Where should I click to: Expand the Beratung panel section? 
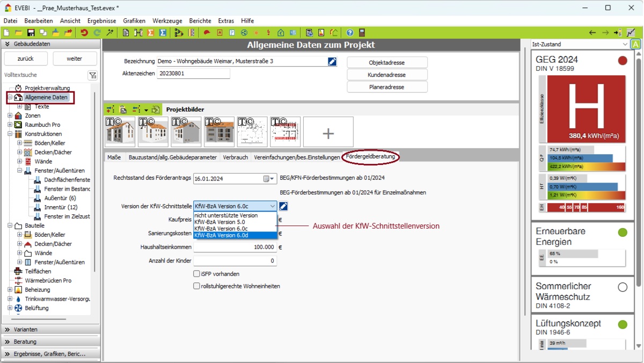(50, 342)
